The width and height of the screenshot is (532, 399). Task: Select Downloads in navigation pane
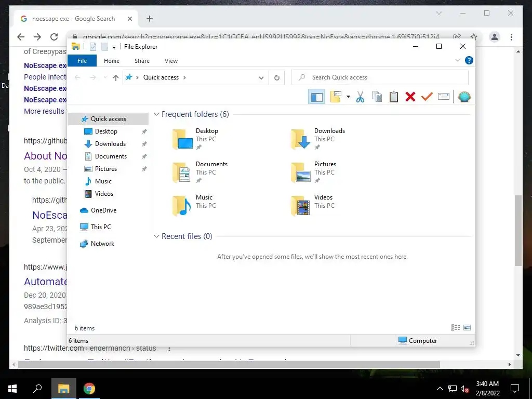coord(110,144)
